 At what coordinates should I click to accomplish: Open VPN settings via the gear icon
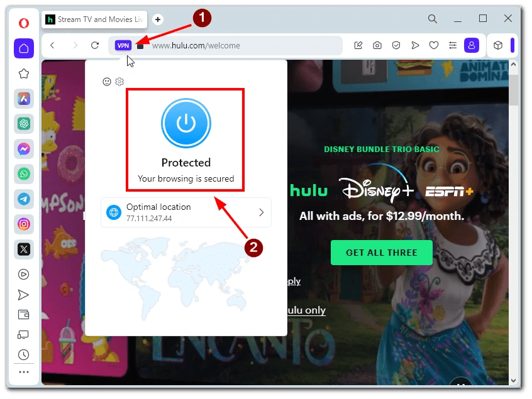pos(119,82)
